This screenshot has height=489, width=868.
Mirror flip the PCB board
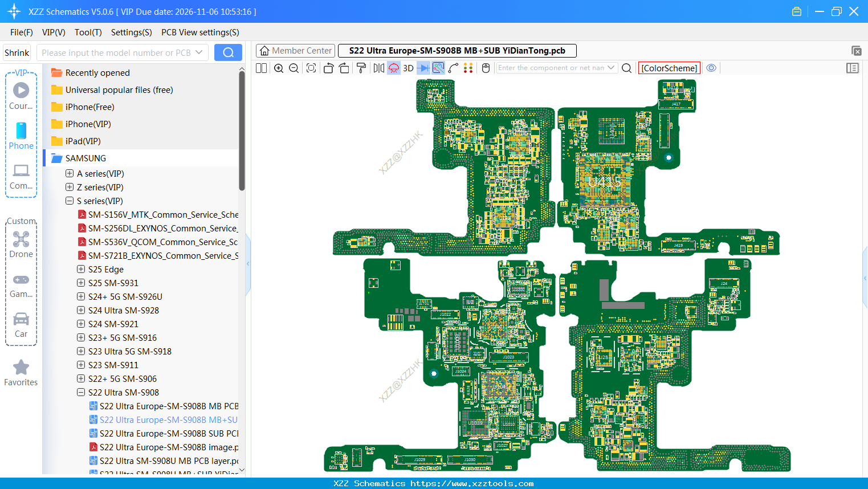click(x=379, y=68)
